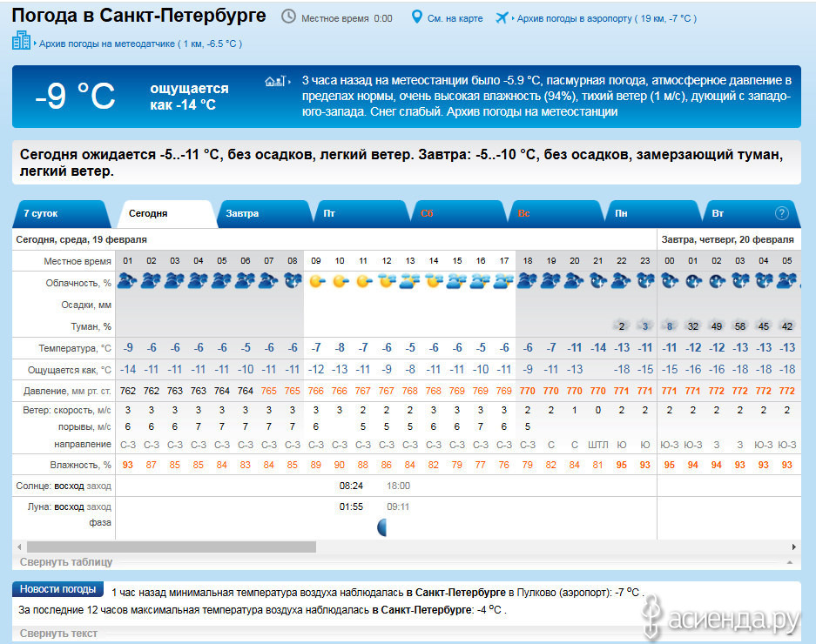Screen dimensions: 816x644
Task: Click the moonset time 09:11
Action: click(398, 506)
